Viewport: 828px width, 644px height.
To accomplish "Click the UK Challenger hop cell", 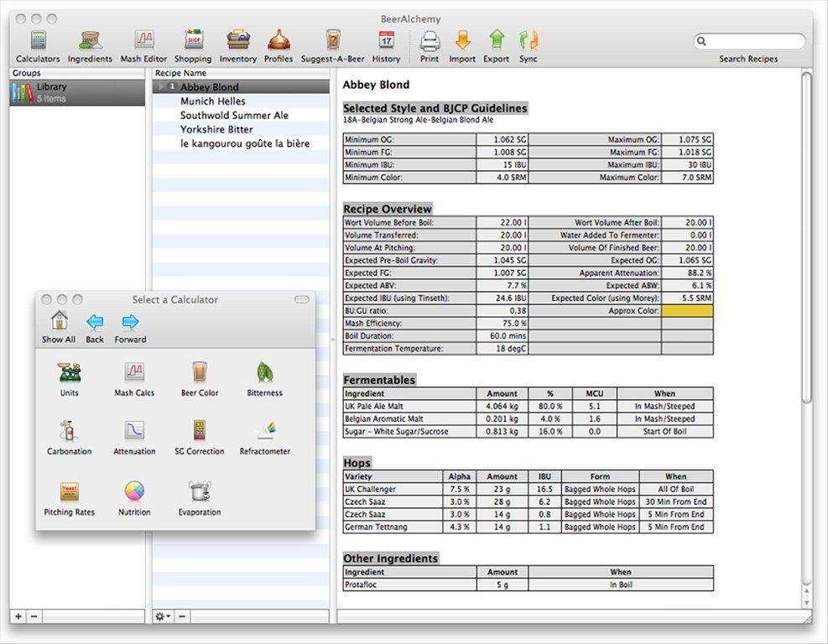I will 393,490.
